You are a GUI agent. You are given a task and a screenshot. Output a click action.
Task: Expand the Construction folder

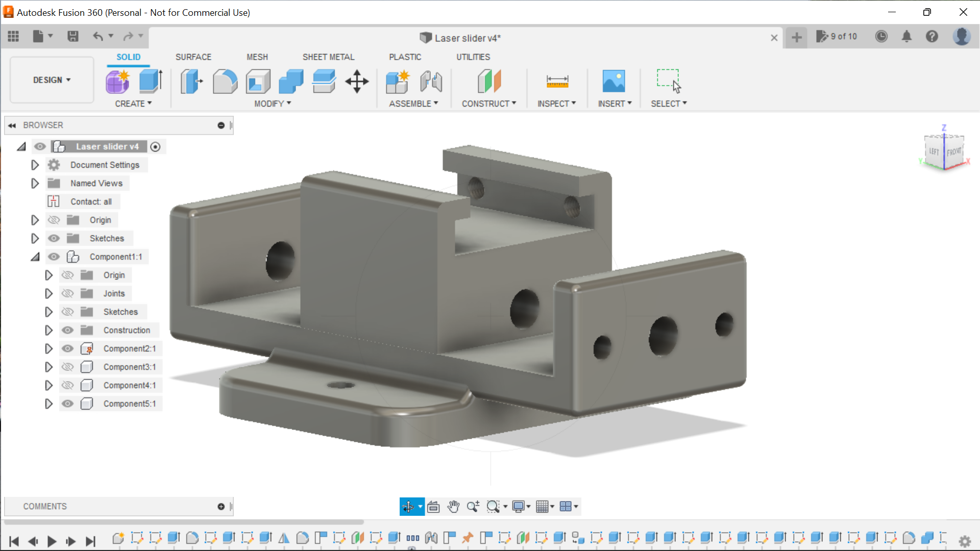tap(48, 331)
